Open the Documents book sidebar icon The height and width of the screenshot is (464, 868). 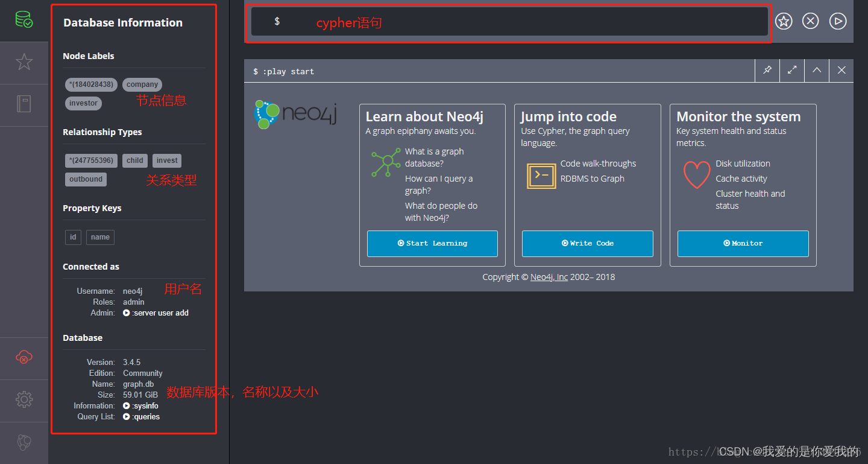click(24, 103)
